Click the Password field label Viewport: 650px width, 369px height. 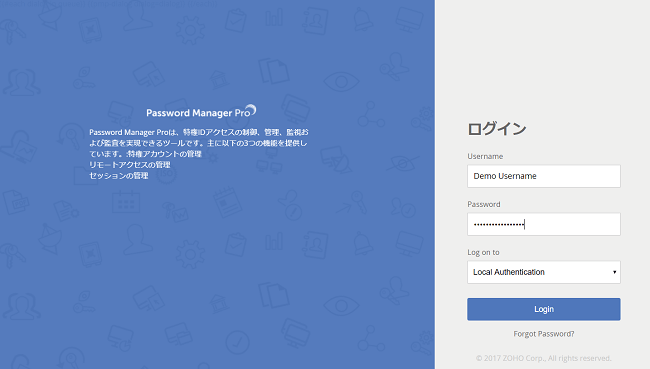point(484,204)
